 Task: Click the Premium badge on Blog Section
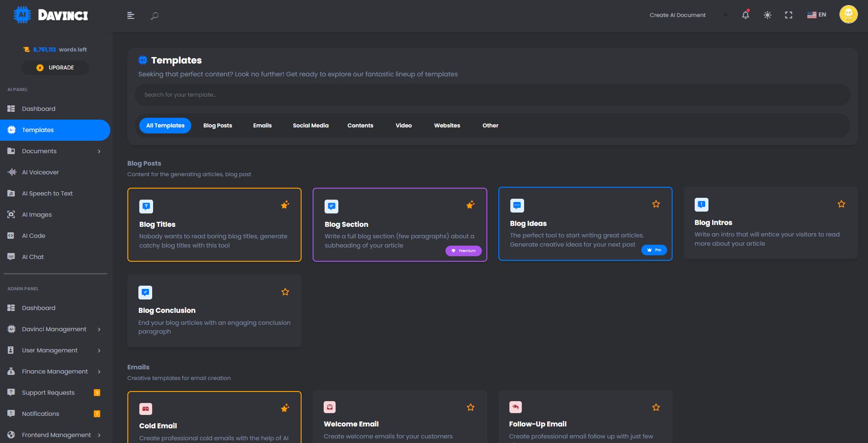click(463, 251)
